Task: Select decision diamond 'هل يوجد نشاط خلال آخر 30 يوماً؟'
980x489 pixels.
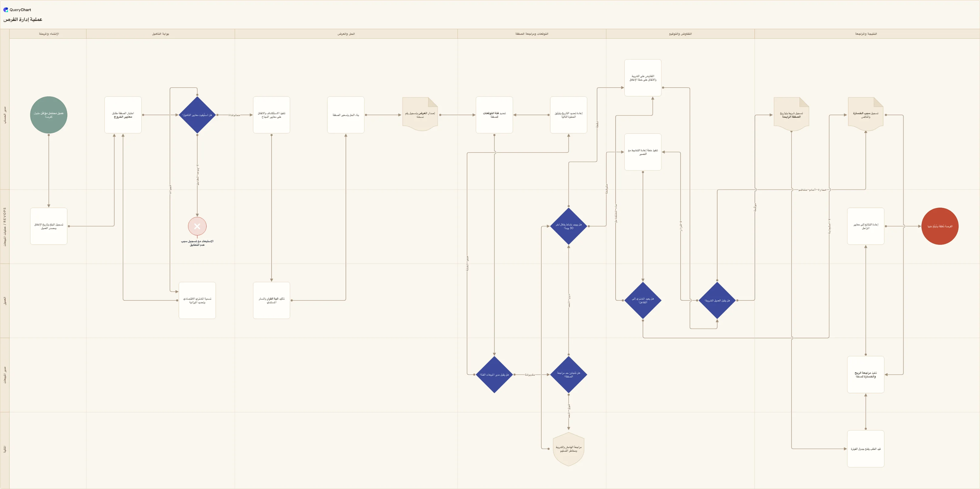Action: pyautogui.click(x=568, y=226)
